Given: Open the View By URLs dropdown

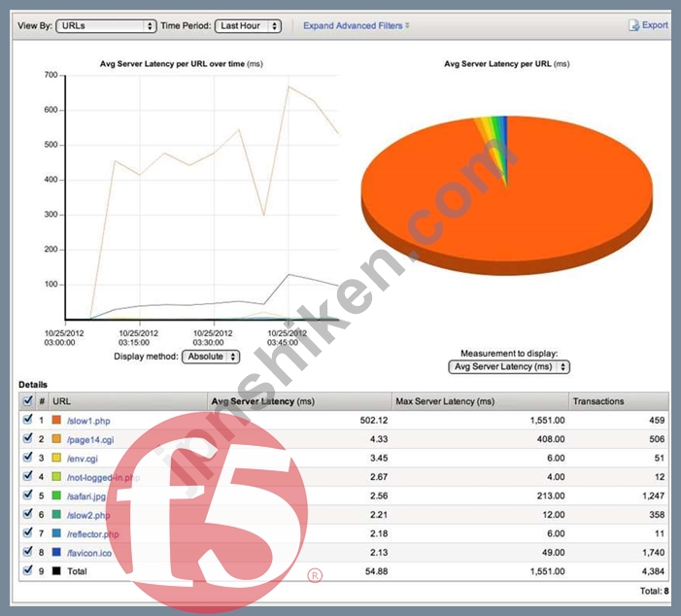Looking at the screenshot, I should coord(106,25).
